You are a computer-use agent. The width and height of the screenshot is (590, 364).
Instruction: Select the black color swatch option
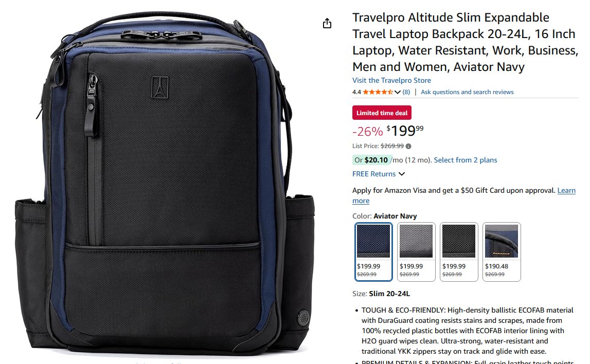[x=459, y=251]
